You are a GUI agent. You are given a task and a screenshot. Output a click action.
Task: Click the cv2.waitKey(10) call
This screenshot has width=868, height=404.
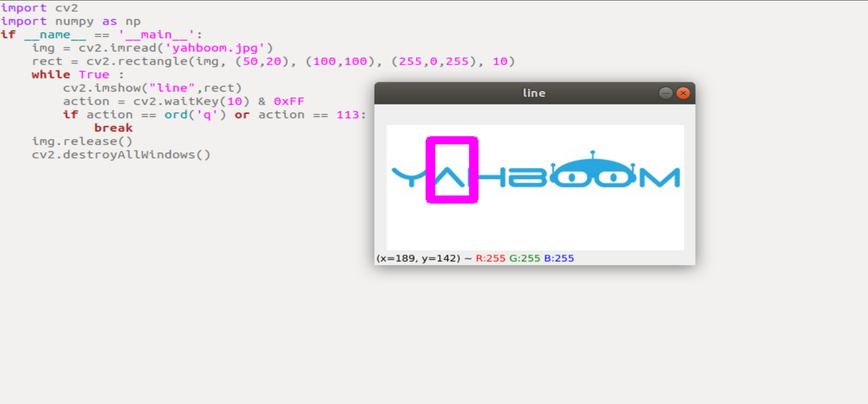(191, 101)
